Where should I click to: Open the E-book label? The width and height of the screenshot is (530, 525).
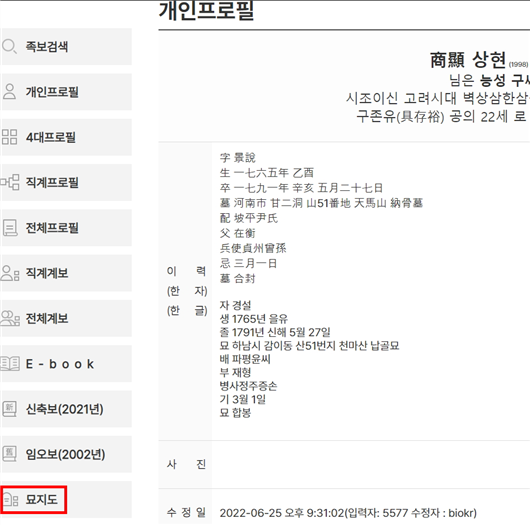tap(60, 364)
